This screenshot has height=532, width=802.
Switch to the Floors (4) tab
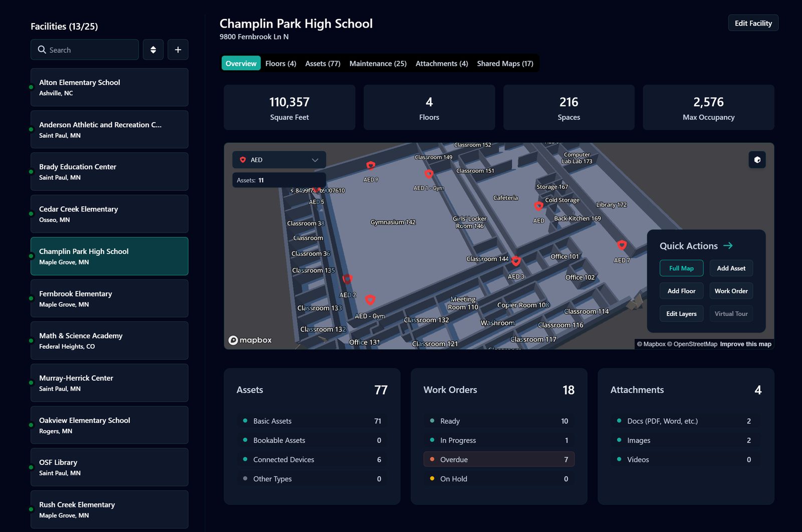[281, 64]
